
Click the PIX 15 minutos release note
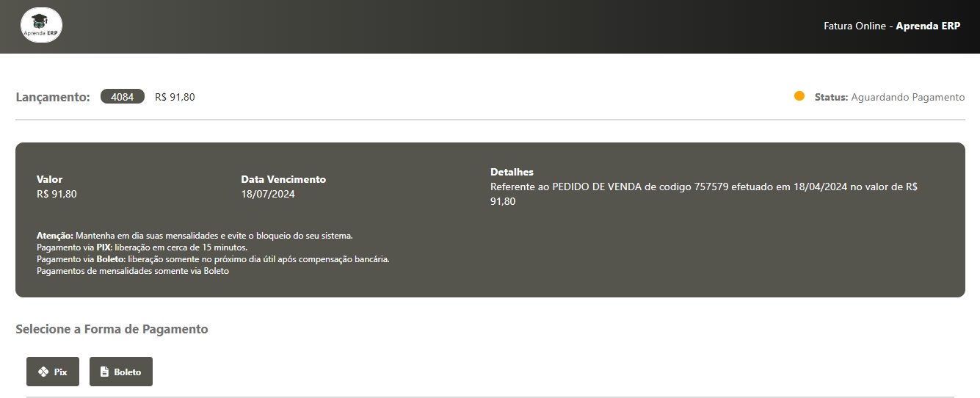click(x=142, y=247)
